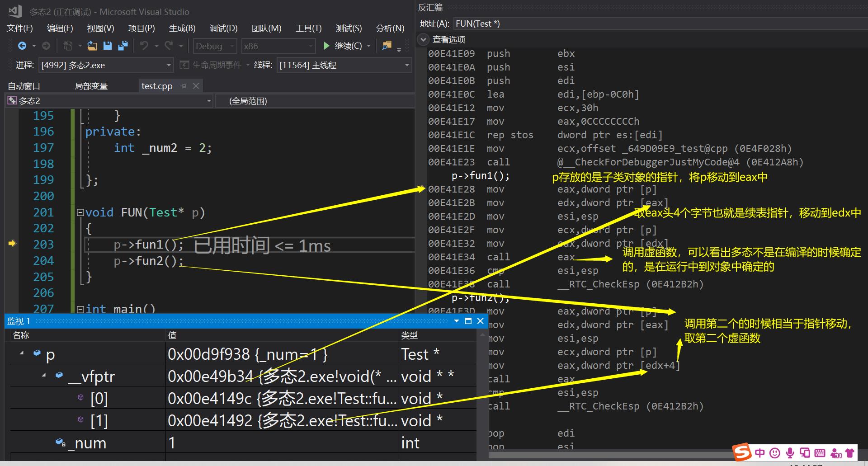
Task: Open the 多态2 scope dropdown
Action: tap(109, 101)
